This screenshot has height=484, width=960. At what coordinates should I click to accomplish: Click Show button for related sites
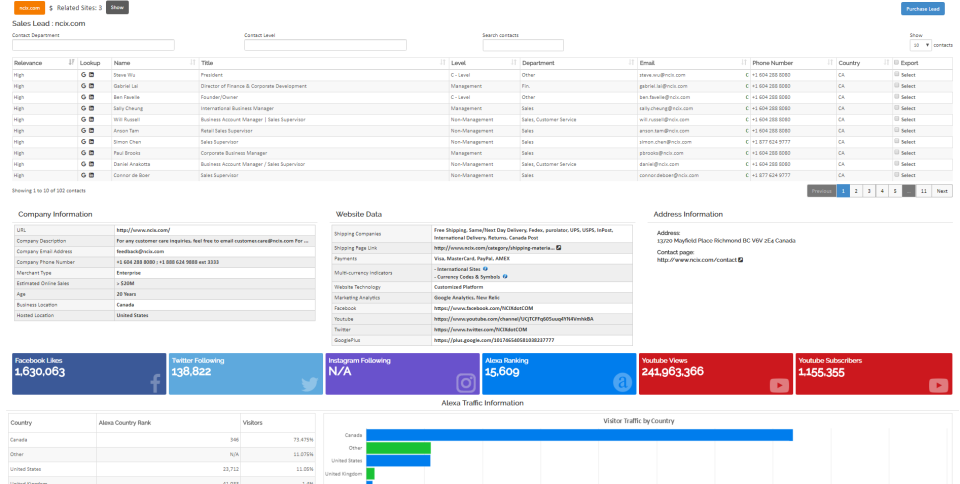[x=117, y=7]
